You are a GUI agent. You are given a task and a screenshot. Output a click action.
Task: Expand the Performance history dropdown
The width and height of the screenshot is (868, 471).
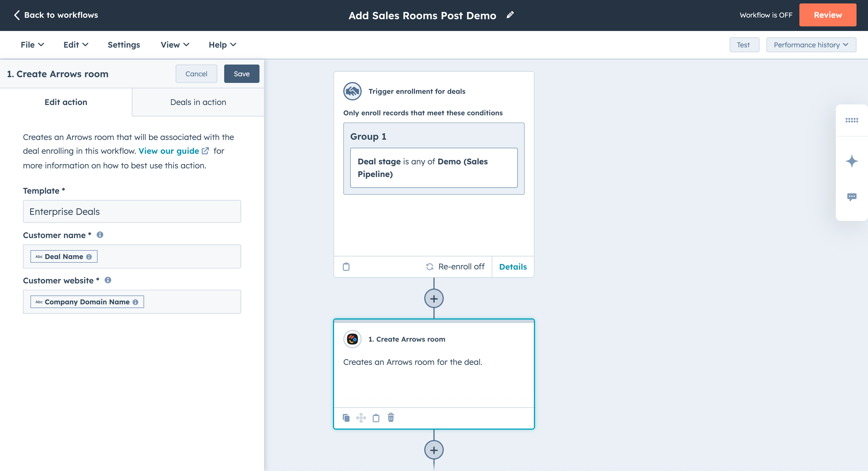coord(811,45)
